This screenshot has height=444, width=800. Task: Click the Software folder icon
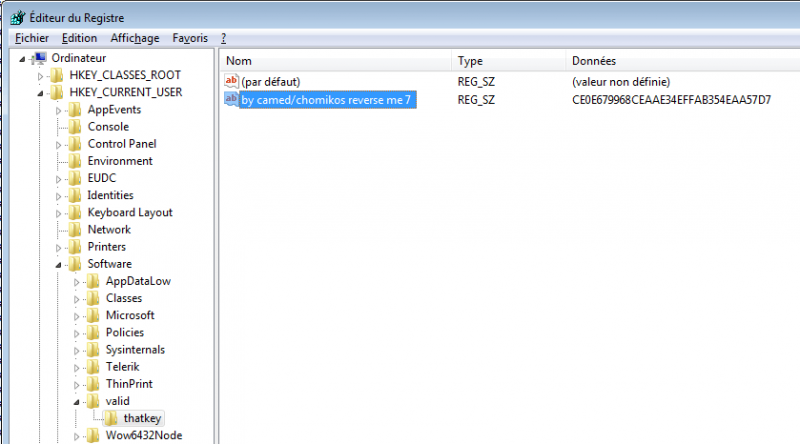pyautogui.click(x=75, y=264)
